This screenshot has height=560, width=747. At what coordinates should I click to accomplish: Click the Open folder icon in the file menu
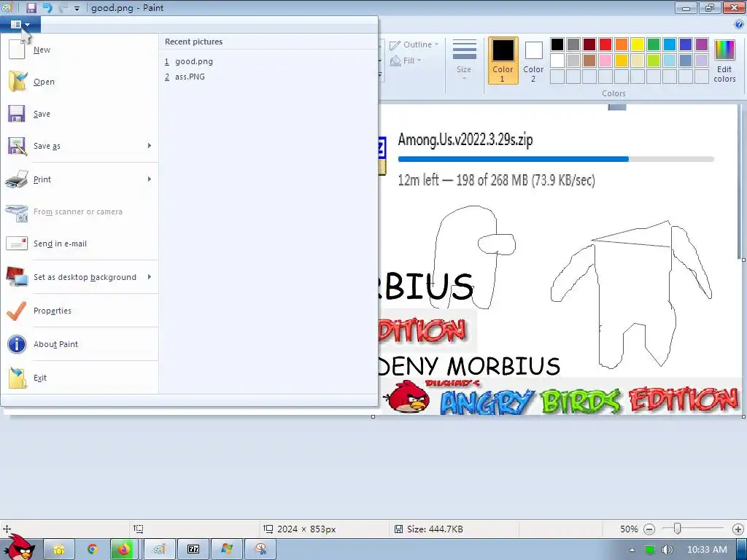(18, 82)
